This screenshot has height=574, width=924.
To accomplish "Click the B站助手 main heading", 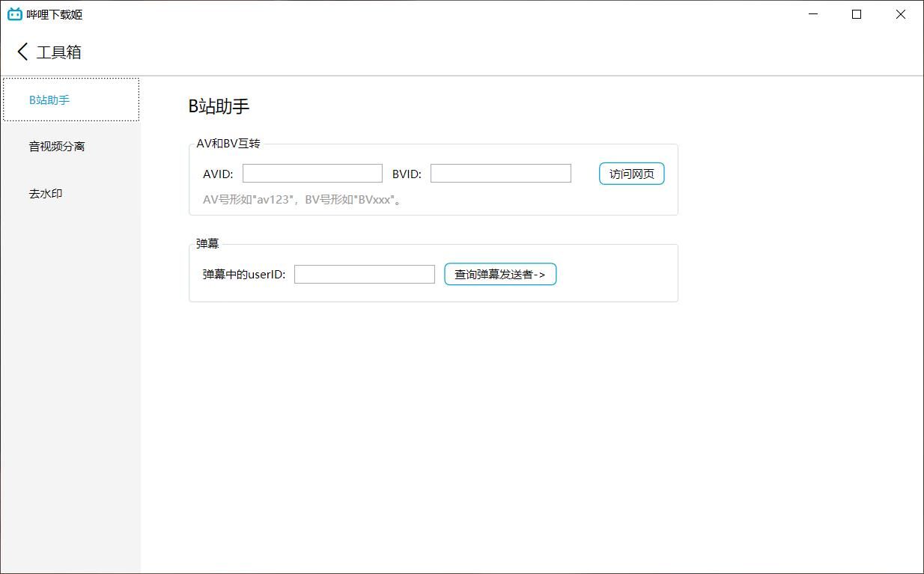I will tap(219, 106).
